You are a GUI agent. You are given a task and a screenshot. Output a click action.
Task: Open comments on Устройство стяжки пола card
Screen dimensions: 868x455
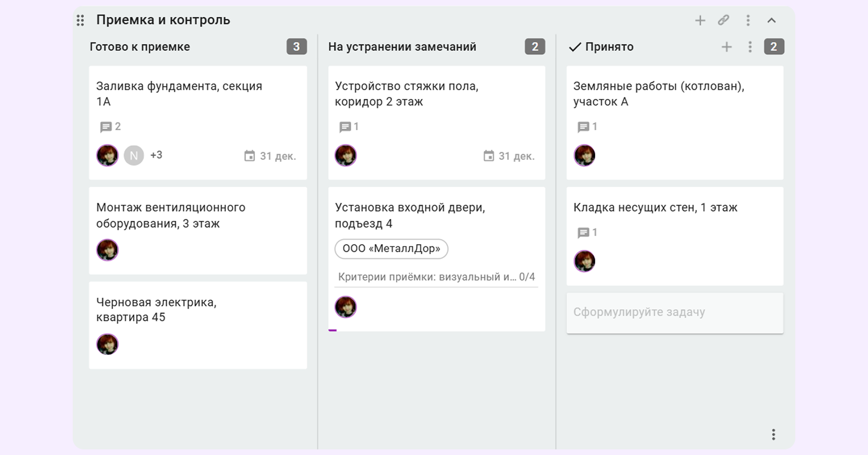point(349,127)
